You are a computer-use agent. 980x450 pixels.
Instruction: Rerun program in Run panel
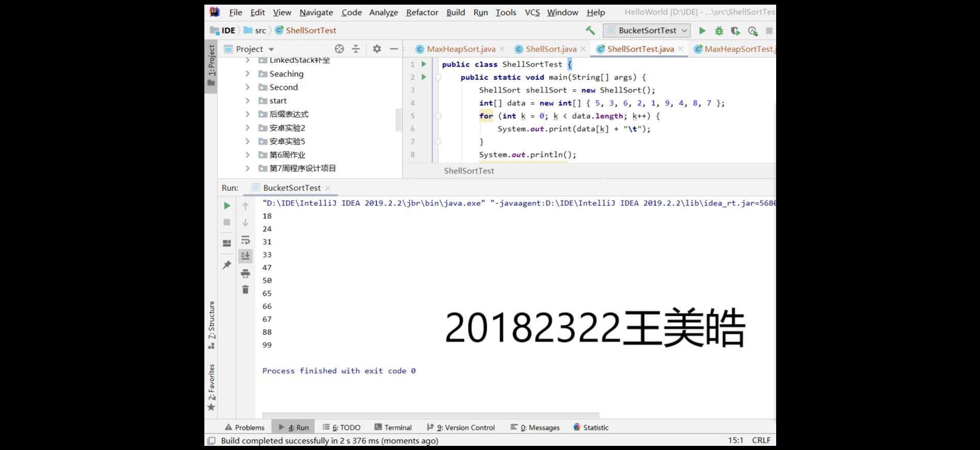(227, 205)
